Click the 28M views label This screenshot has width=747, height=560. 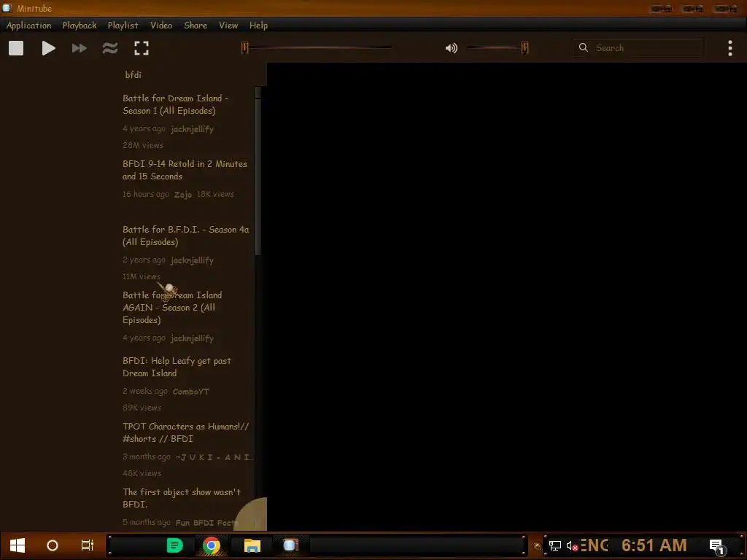[x=143, y=145]
